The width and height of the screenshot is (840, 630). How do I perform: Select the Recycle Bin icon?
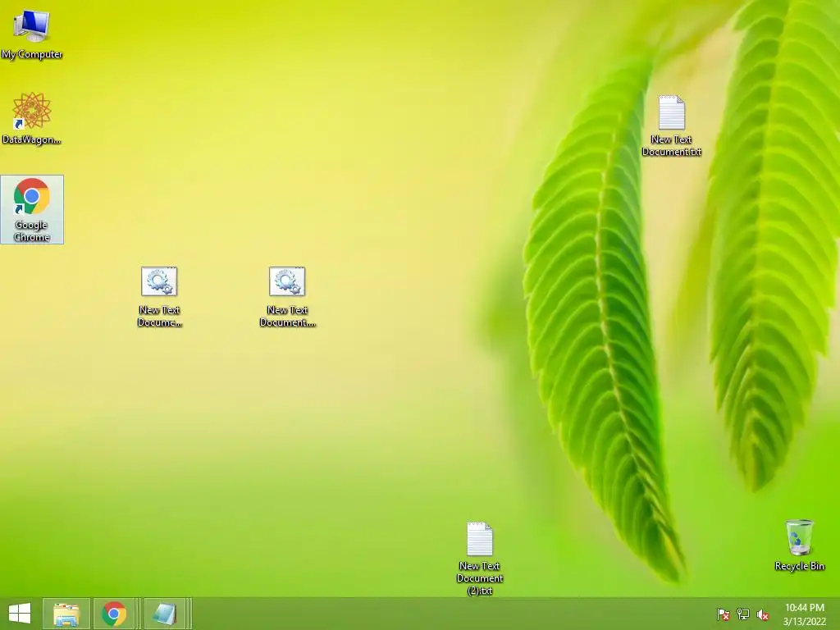pyautogui.click(x=799, y=545)
